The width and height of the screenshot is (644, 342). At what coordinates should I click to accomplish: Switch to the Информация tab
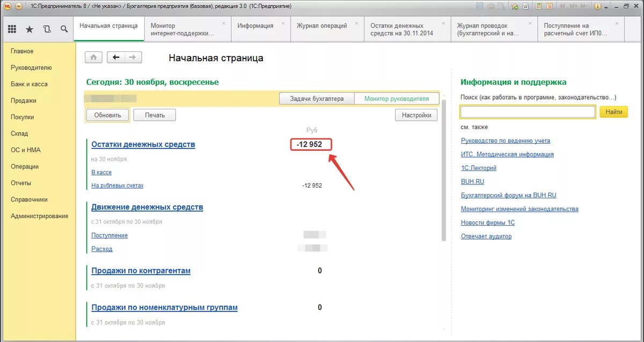(261, 29)
